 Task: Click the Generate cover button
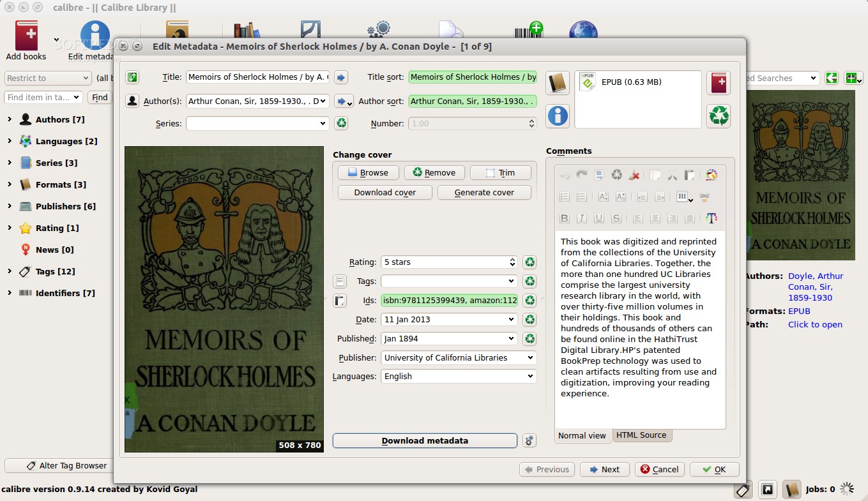point(483,192)
